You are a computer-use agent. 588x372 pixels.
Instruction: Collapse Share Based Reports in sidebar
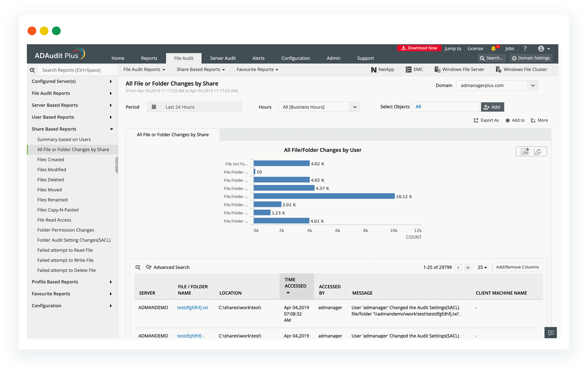pos(72,129)
